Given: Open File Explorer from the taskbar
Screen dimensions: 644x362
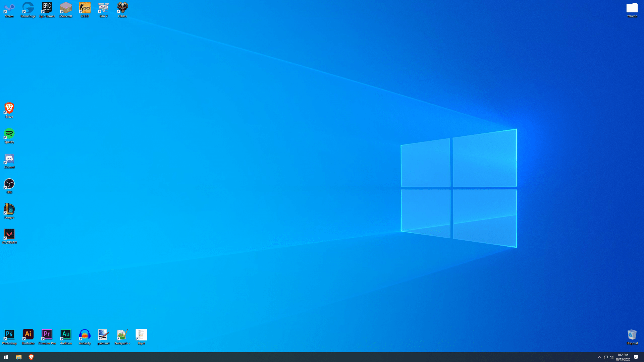Looking at the screenshot, I should click(x=19, y=357).
